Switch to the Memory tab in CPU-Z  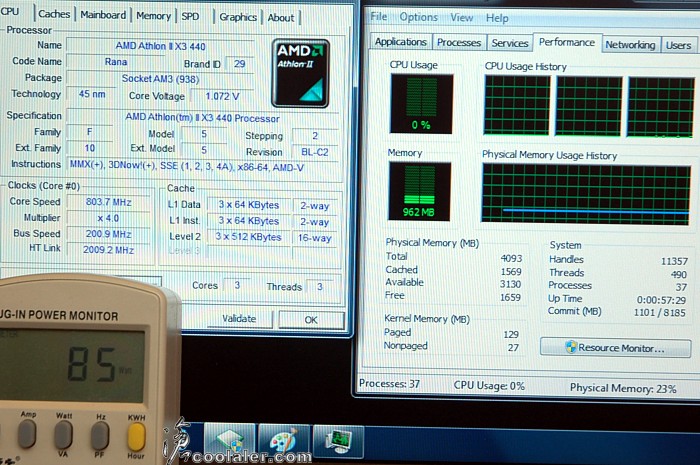point(154,16)
